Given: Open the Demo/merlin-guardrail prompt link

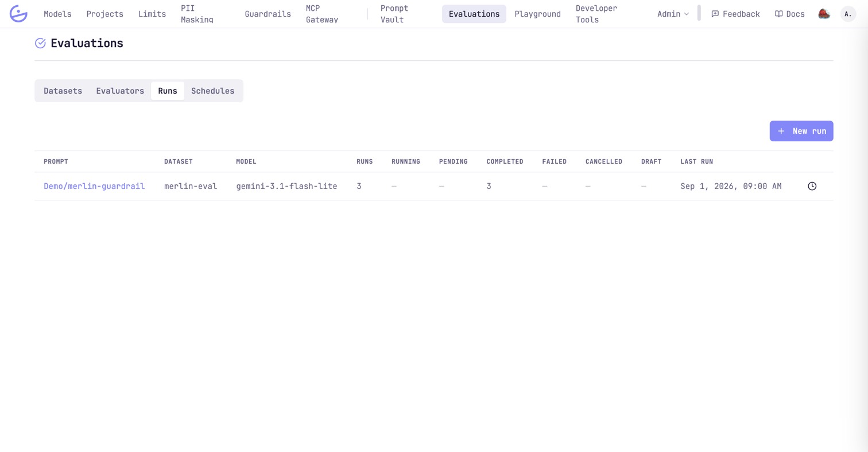Looking at the screenshot, I should pyautogui.click(x=94, y=186).
